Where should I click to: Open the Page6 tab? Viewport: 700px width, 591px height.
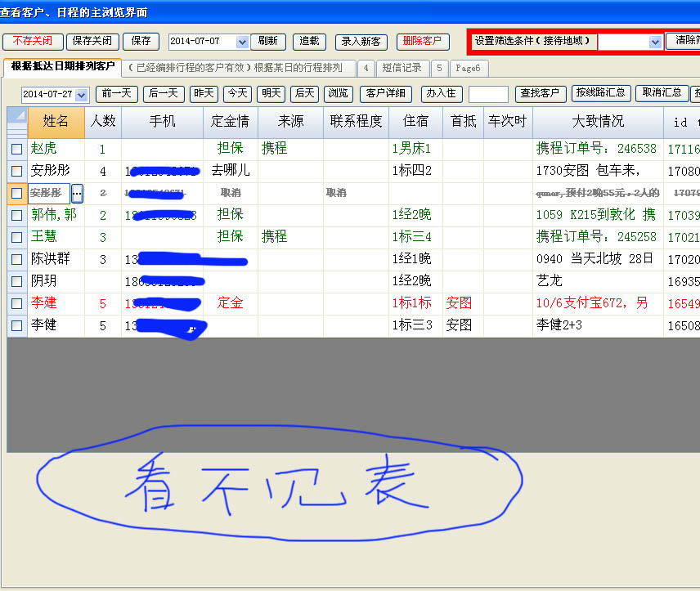(468, 68)
